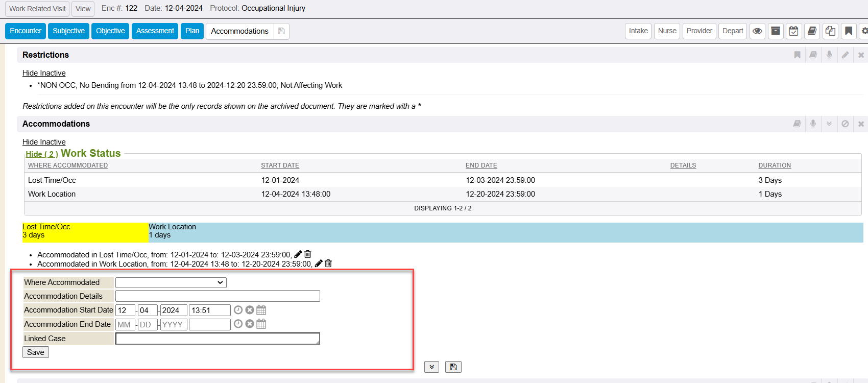Delete the Lost Time/Occ accommodation via trash icon

308,254
